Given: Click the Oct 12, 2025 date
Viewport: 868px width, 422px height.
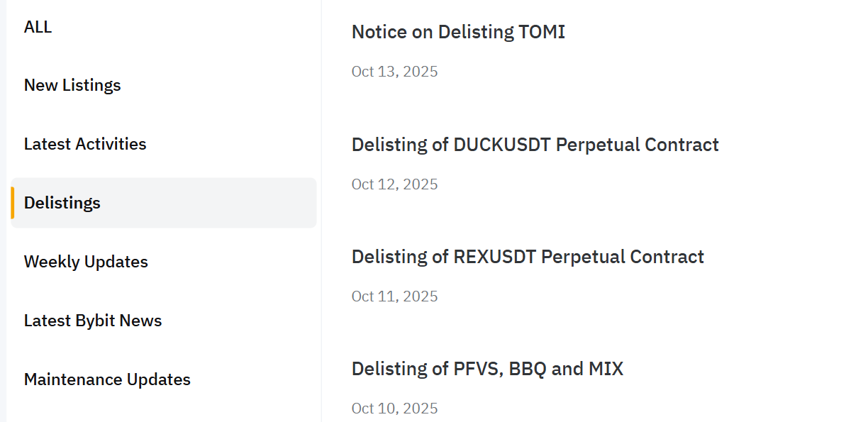Looking at the screenshot, I should coord(394,184).
